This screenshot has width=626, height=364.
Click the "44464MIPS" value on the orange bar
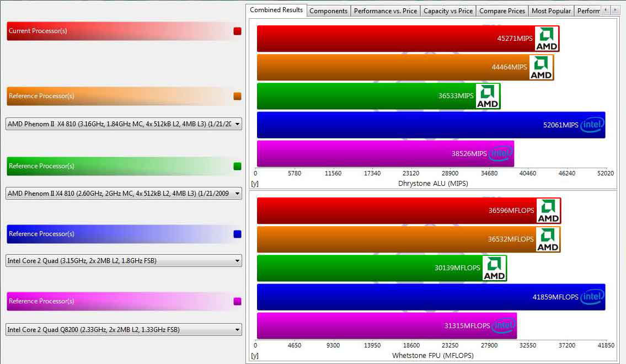(509, 67)
